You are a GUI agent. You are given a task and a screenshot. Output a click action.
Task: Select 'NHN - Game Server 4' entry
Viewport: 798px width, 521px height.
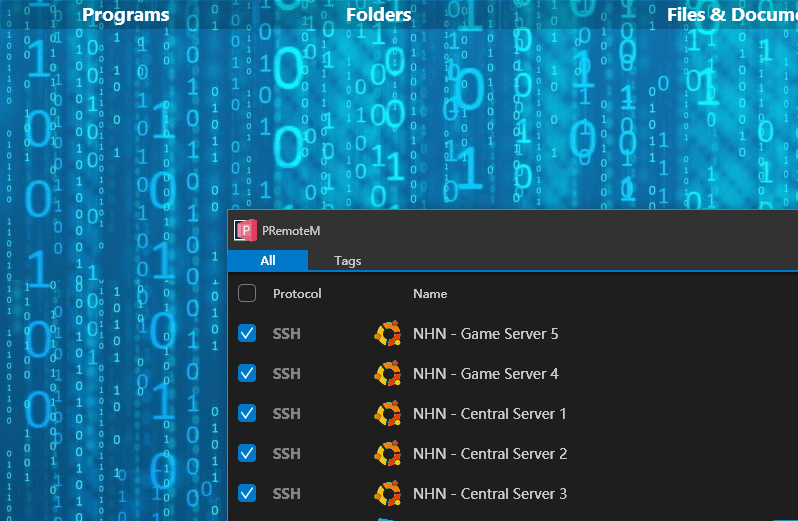click(x=486, y=373)
